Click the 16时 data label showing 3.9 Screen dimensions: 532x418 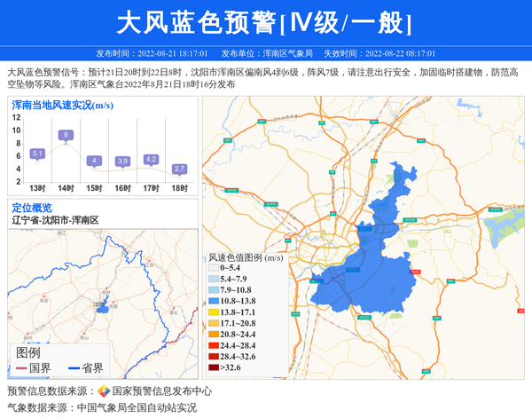(x=122, y=161)
